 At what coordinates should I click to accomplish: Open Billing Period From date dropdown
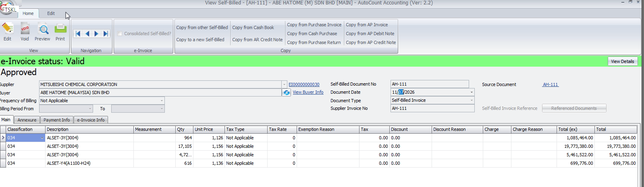point(90,109)
